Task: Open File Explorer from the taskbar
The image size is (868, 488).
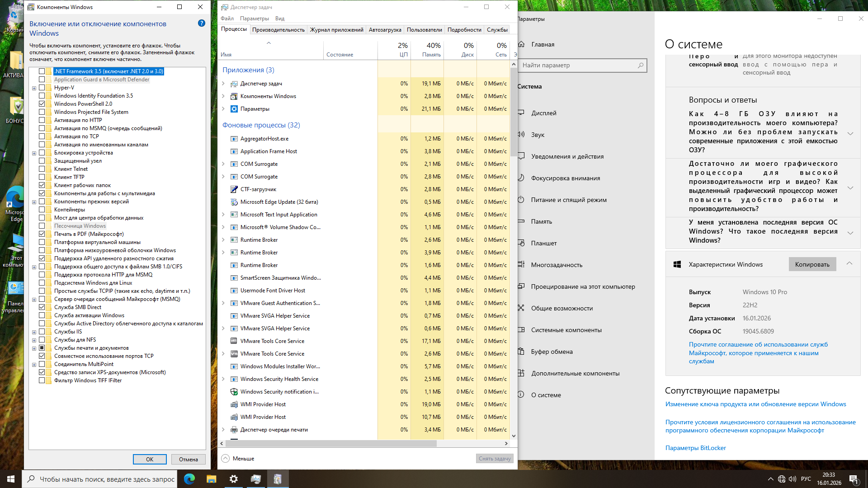Action: pyautogui.click(x=211, y=479)
